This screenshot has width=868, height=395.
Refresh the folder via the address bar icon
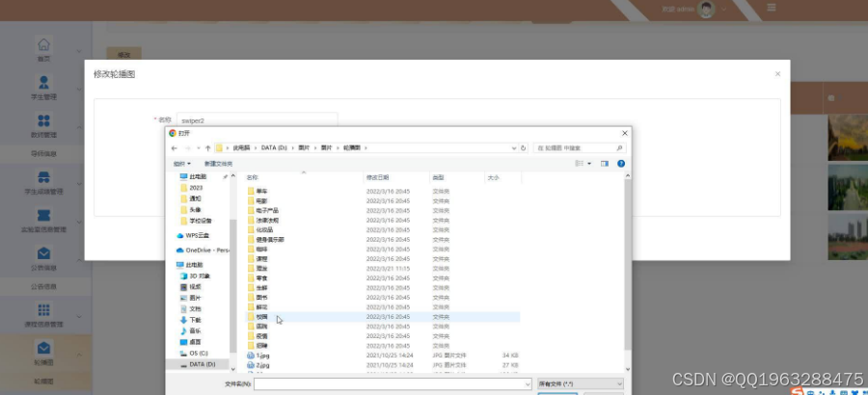click(x=523, y=148)
